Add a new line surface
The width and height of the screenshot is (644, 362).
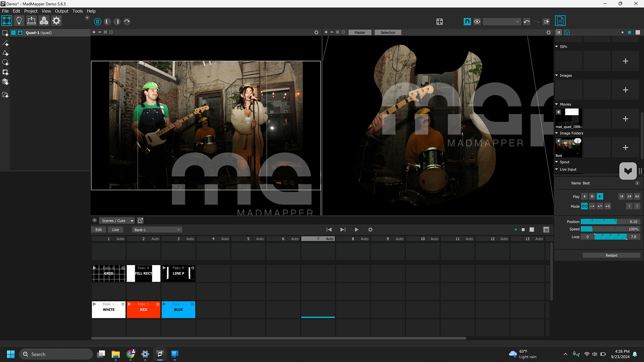5,43
